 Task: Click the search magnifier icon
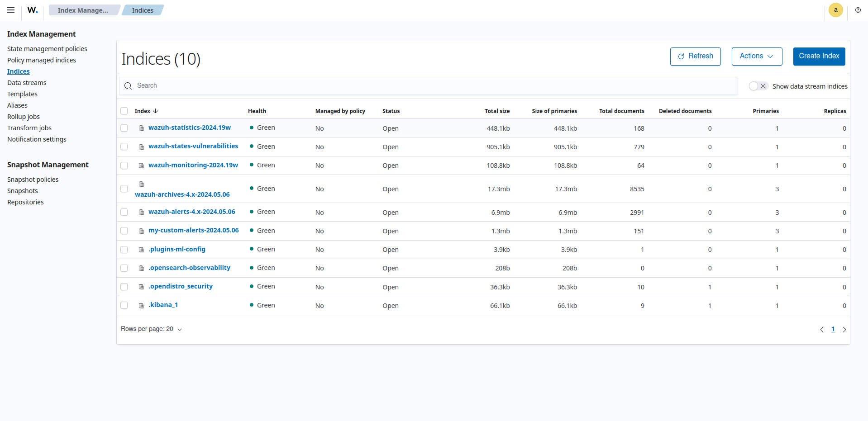click(x=127, y=86)
